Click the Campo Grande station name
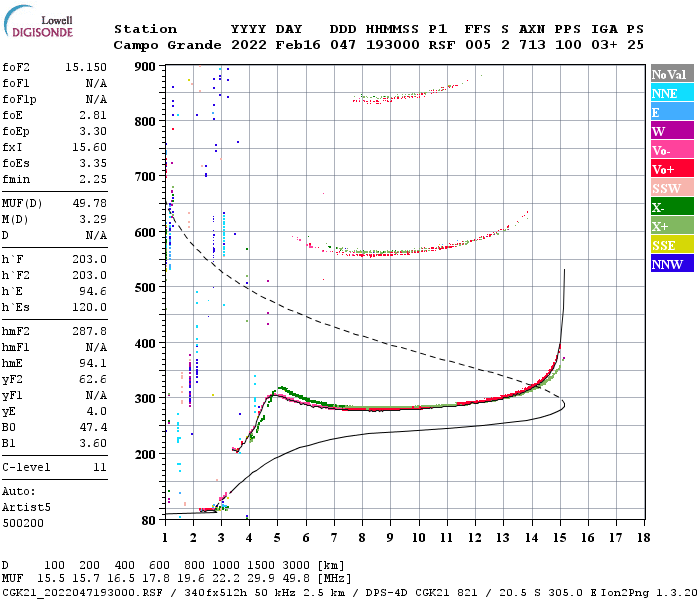 coord(167,45)
